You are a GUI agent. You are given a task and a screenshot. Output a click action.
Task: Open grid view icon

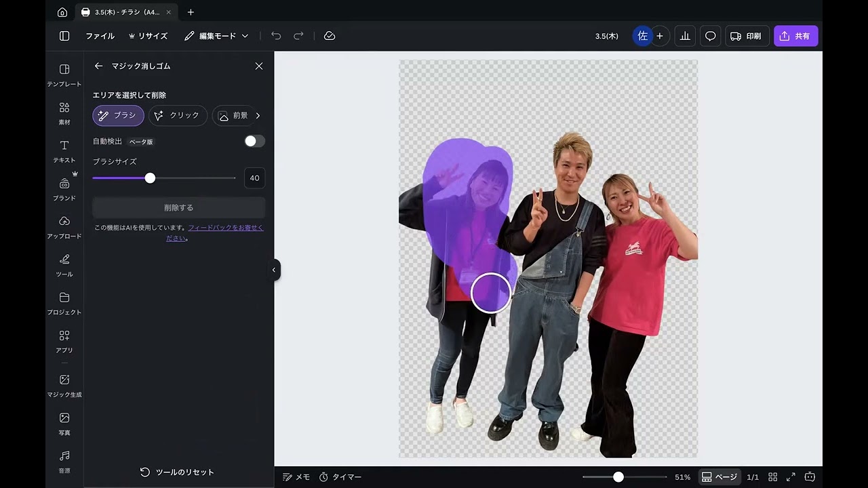[x=772, y=477]
